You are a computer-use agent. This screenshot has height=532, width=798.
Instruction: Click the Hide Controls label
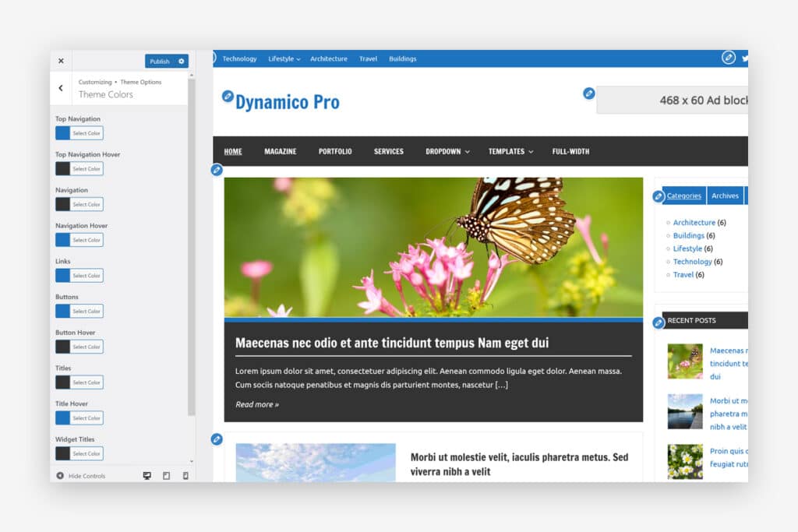[87, 476]
